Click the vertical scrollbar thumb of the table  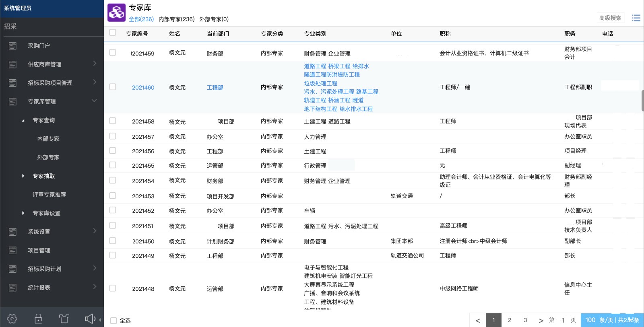click(642, 101)
